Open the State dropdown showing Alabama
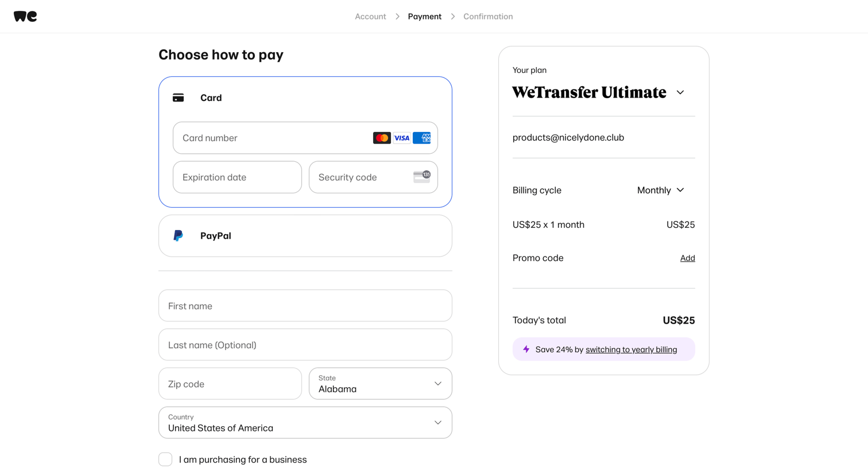Viewport: 868px width, 467px height. 381,383
